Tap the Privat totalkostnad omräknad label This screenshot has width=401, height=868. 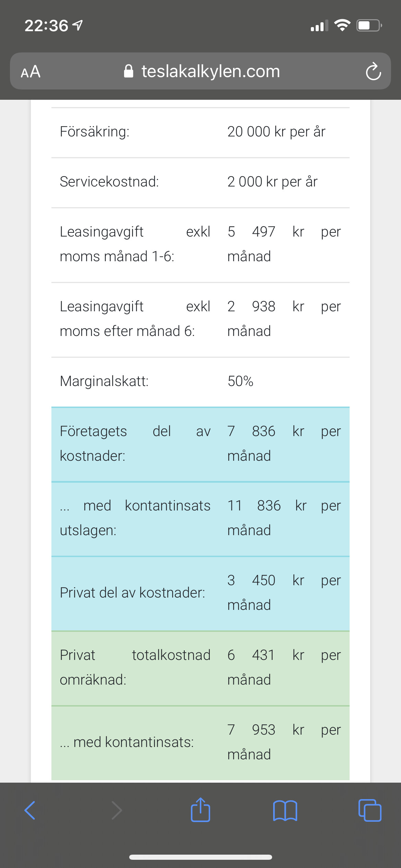[x=135, y=667]
